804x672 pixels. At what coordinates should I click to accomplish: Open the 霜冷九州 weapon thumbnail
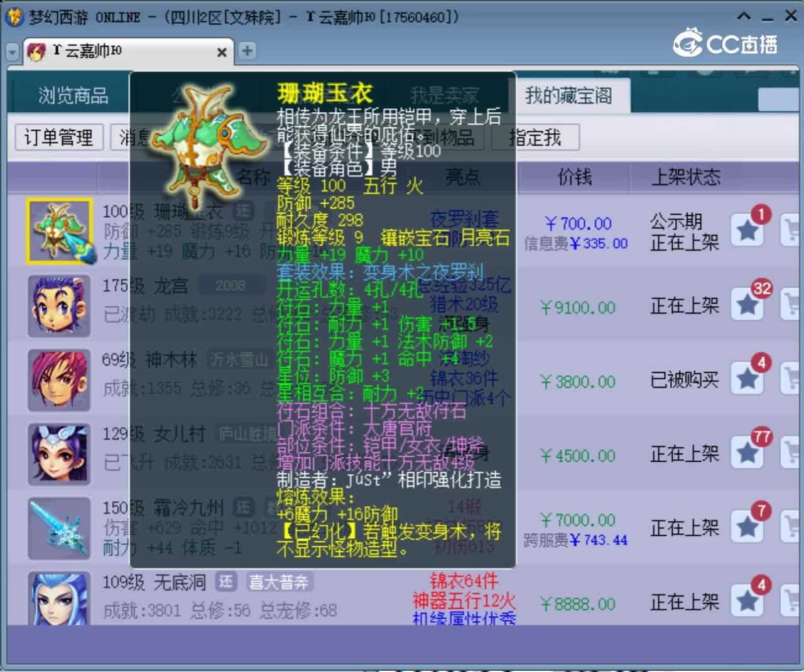(x=60, y=528)
